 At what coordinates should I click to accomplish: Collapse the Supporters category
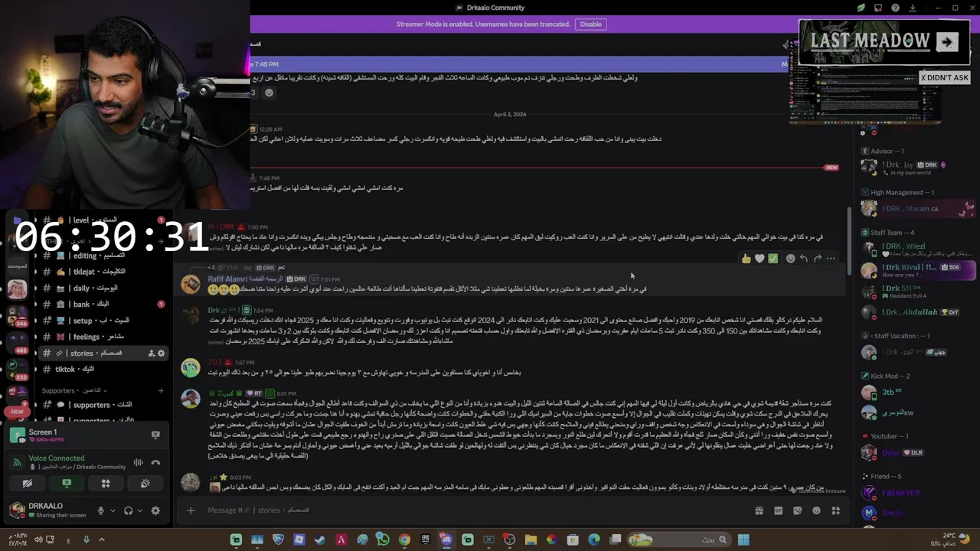(x=76, y=391)
